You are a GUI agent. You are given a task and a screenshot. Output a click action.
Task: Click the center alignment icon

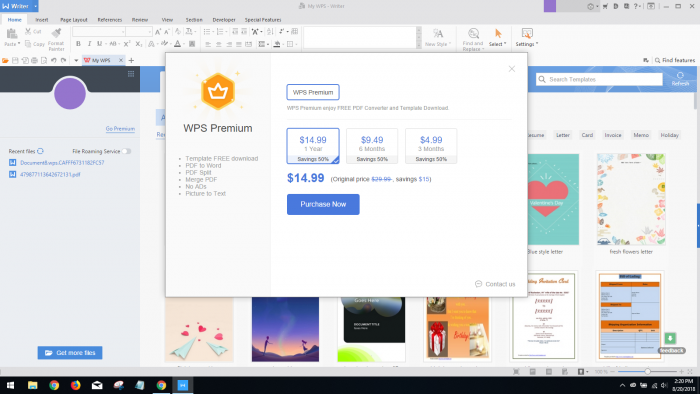tap(219, 44)
